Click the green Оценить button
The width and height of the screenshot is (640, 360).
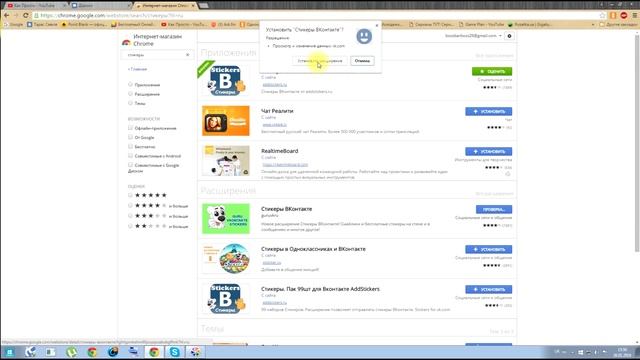point(492,71)
